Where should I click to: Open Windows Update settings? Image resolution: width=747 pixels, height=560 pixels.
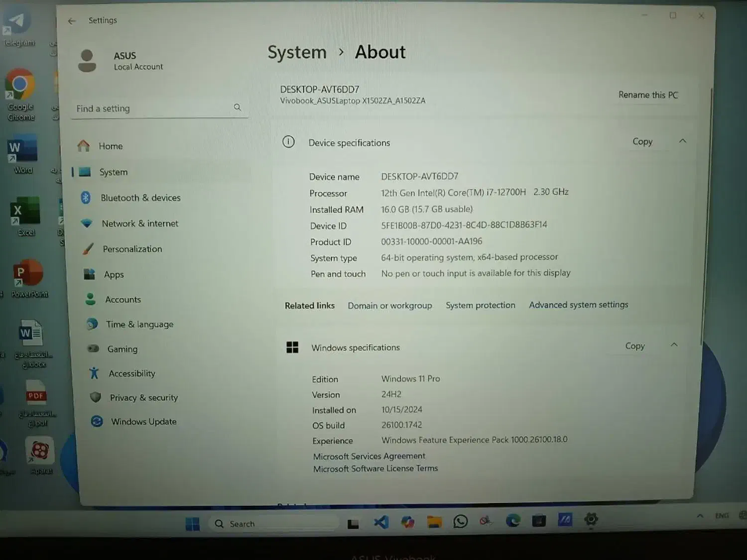point(143,422)
